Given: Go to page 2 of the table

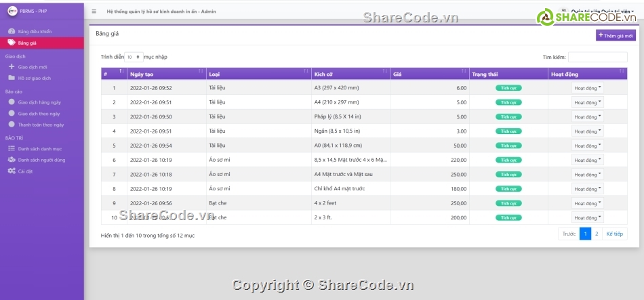Looking at the screenshot, I should (x=597, y=234).
